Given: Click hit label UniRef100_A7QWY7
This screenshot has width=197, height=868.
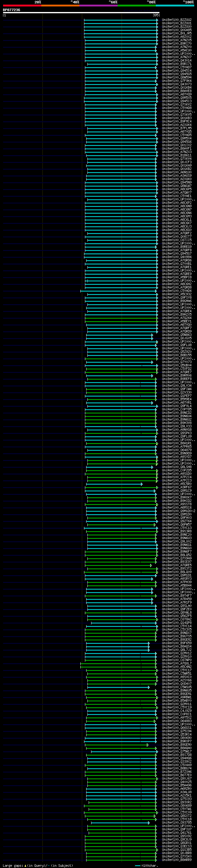Looking at the screenshot, I should tap(177, 192).
